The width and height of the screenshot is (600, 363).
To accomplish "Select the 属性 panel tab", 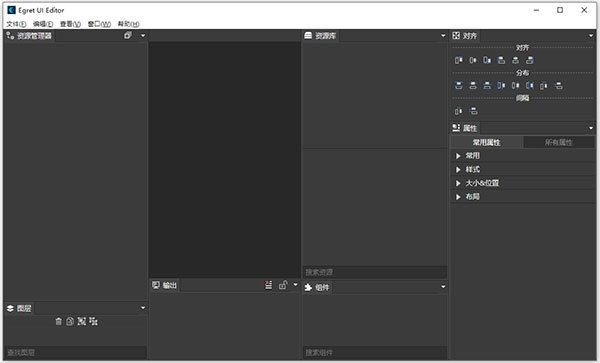I will click(465, 128).
